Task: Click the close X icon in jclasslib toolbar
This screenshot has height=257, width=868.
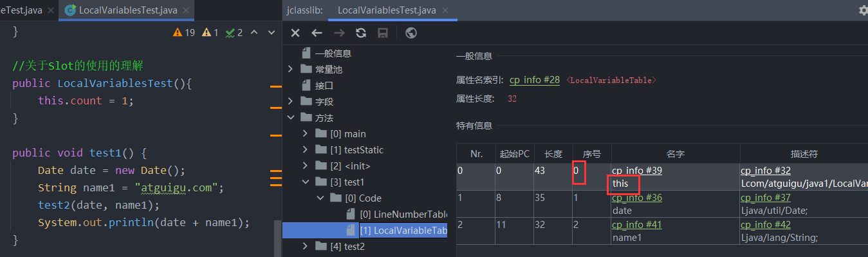Action: [295, 33]
